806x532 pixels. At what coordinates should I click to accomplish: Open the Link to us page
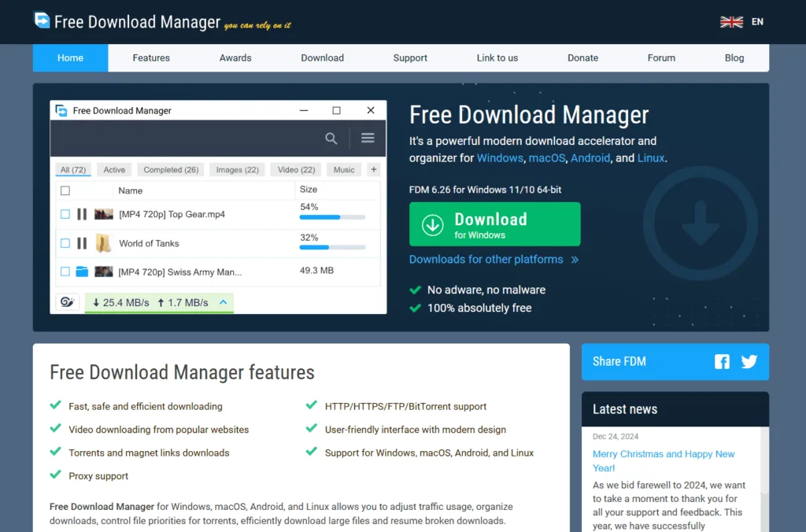click(x=497, y=58)
